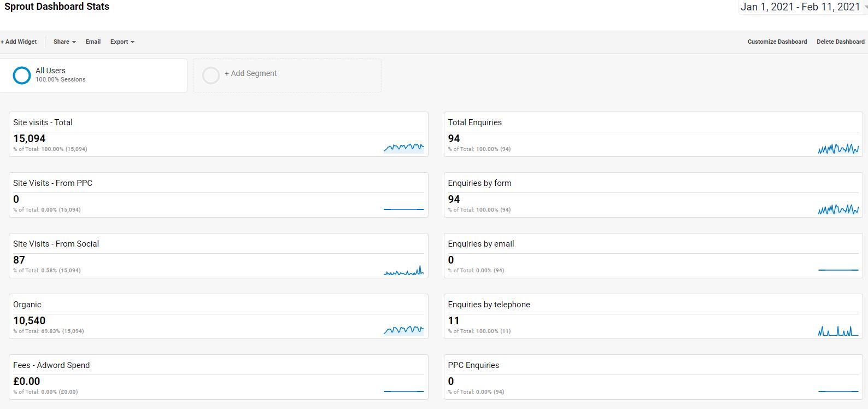Screen dimensions: 868x409
Task: Click the Email toolbar option
Action: [x=93, y=42]
